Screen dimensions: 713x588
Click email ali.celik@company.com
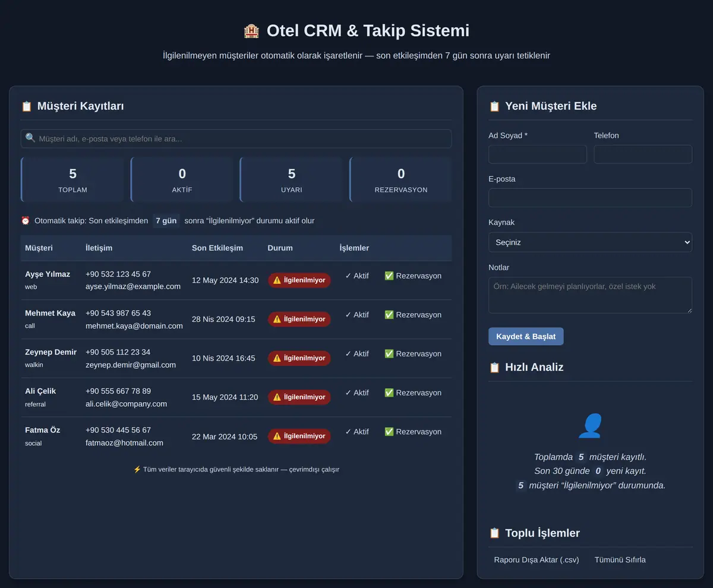coord(126,404)
